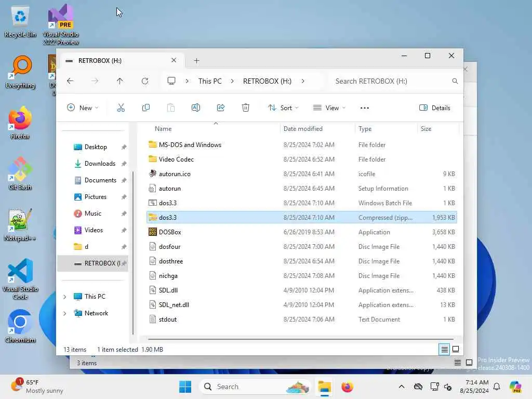Go back with the Back arrow

click(70, 81)
